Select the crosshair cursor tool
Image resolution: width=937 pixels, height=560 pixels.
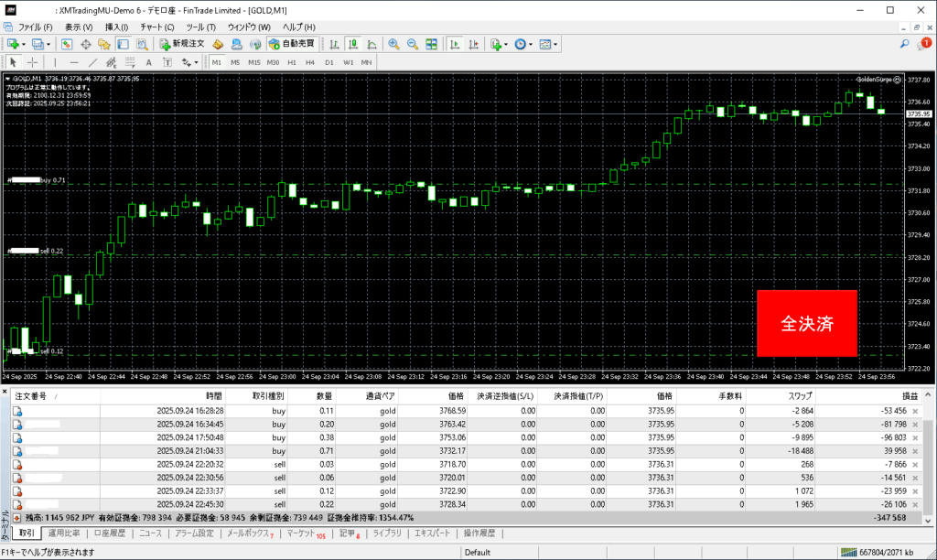coord(33,62)
